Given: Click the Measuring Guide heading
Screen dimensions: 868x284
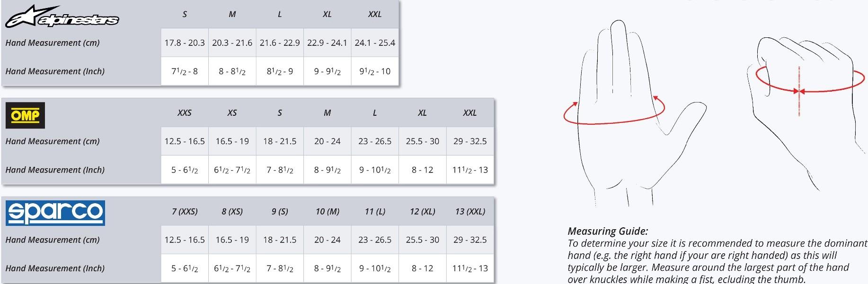Looking at the screenshot, I should click(x=608, y=231).
